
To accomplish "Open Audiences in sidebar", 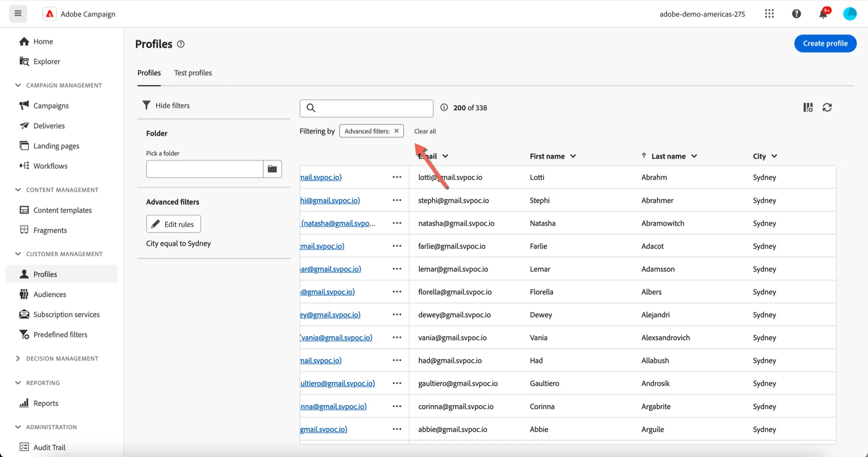I will point(50,294).
